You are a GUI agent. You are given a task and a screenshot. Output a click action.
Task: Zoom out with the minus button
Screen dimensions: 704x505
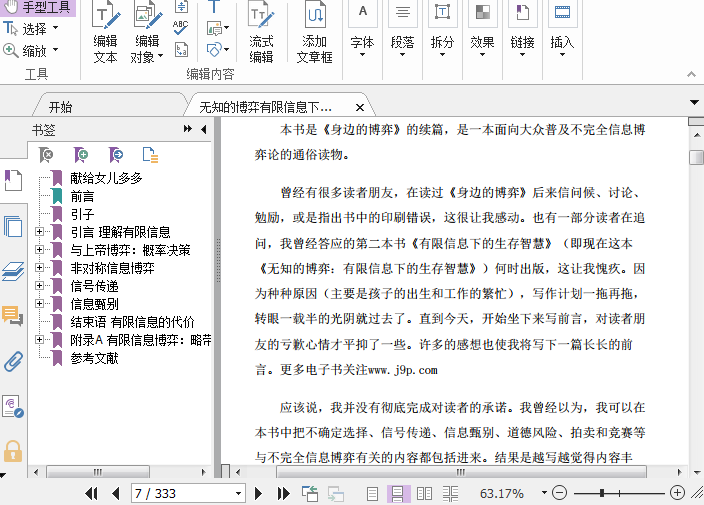pos(559,493)
